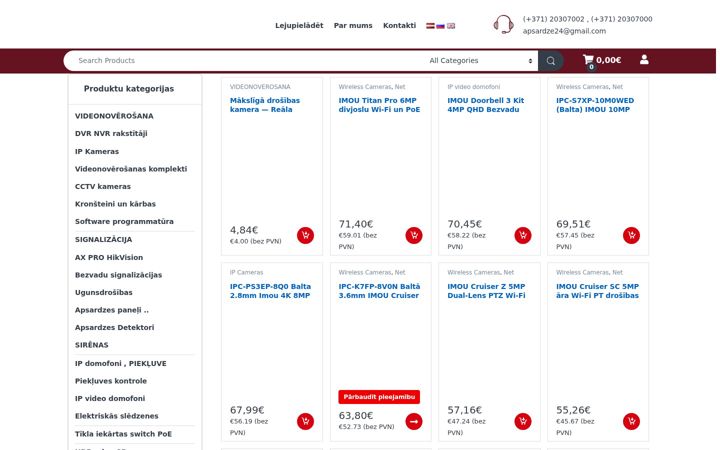Image resolution: width=720 pixels, height=450 pixels.
Task: Open CCTV kameras category
Action: click(103, 186)
